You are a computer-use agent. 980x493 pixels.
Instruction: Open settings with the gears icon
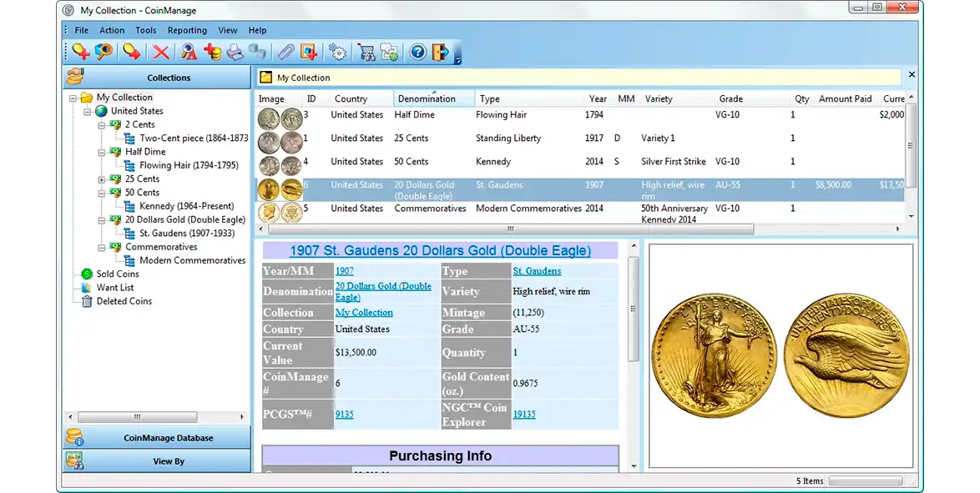(x=337, y=53)
